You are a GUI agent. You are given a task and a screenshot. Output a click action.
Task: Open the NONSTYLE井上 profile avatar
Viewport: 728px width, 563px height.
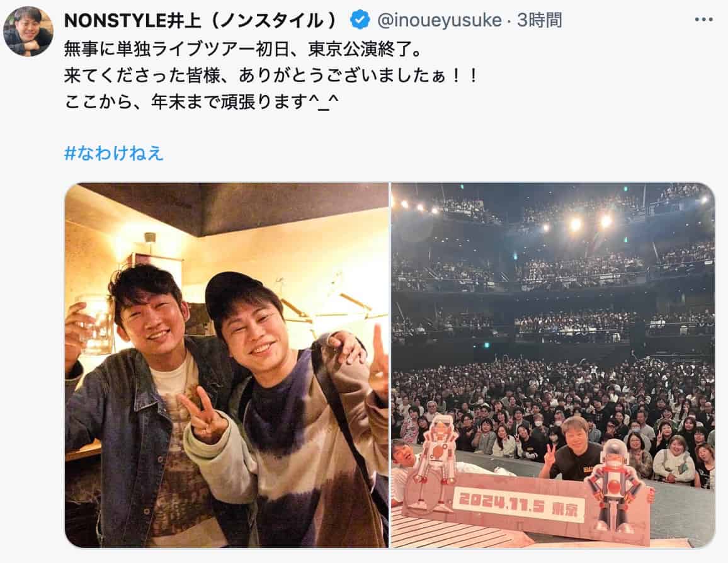pos(28,31)
